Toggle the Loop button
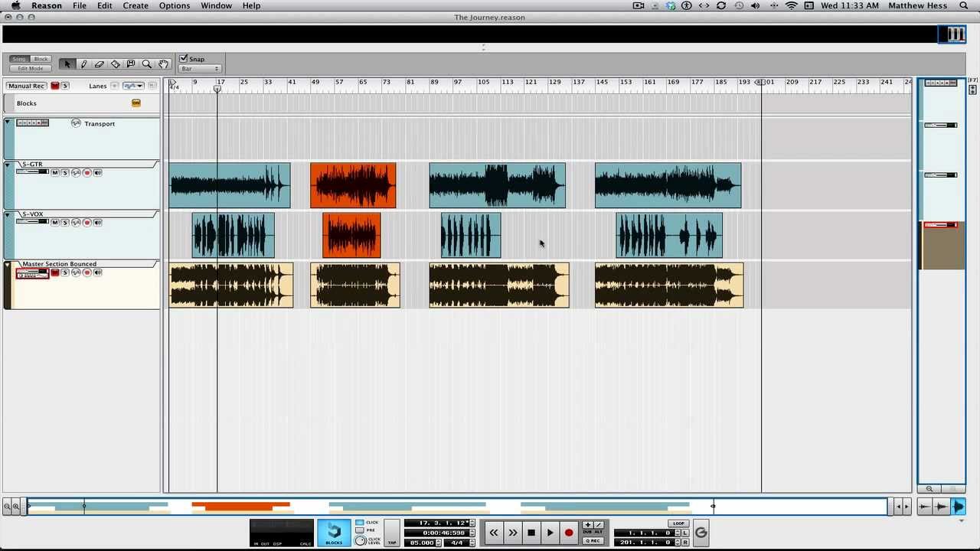980x551 pixels. [x=679, y=523]
